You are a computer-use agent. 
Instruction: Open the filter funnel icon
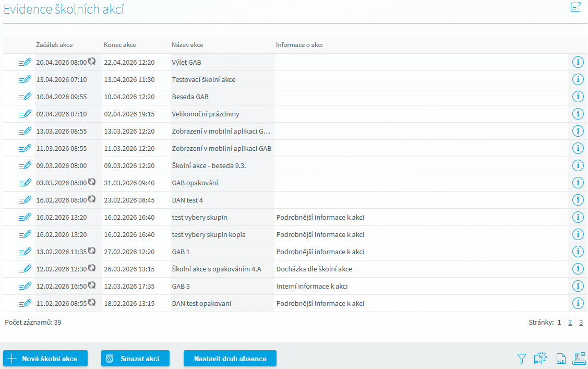521,359
